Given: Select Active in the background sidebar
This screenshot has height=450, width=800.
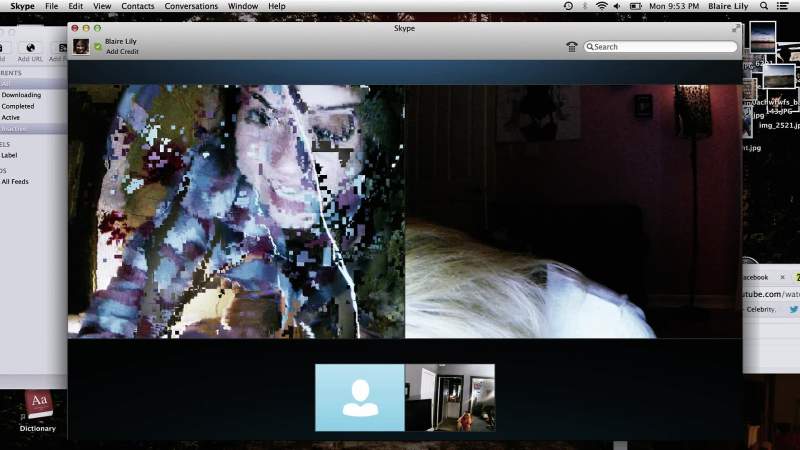Looking at the screenshot, I should (x=10, y=117).
